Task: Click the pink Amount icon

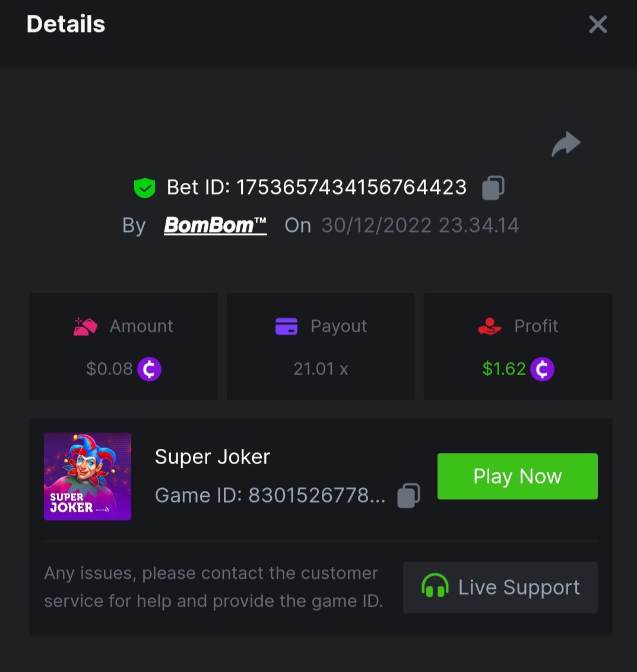Action: [85, 327]
